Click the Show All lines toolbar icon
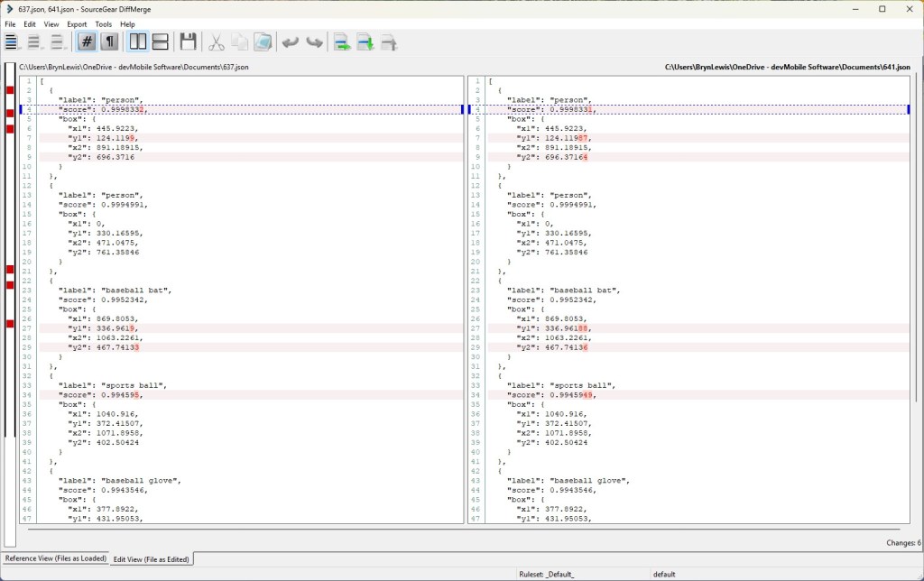This screenshot has width=924, height=581. (12, 41)
